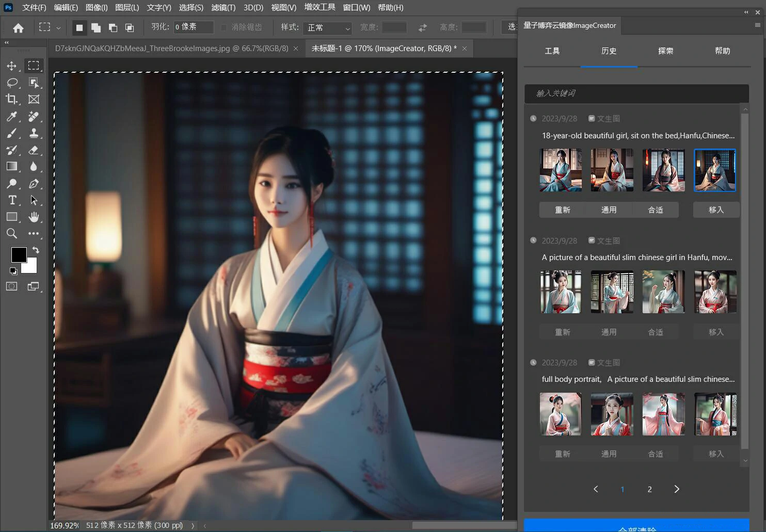
Task: Select the Hand tool
Action: [x=34, y=217]
